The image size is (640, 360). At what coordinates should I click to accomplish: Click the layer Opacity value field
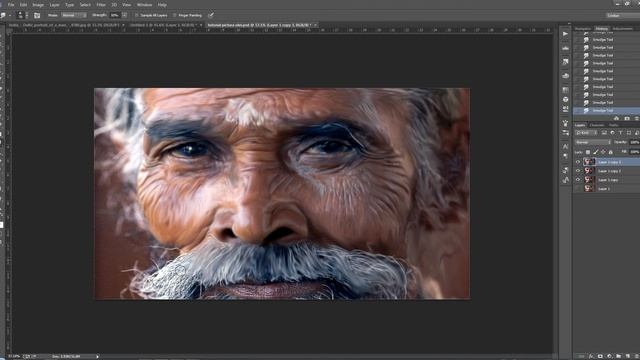point(634,142)
